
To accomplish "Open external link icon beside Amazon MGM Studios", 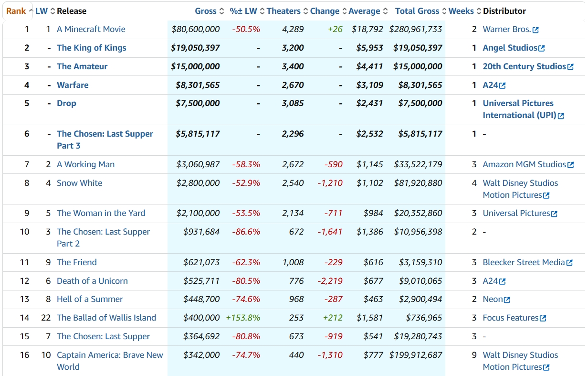I will pyautogui.click(x=570, y=165).
